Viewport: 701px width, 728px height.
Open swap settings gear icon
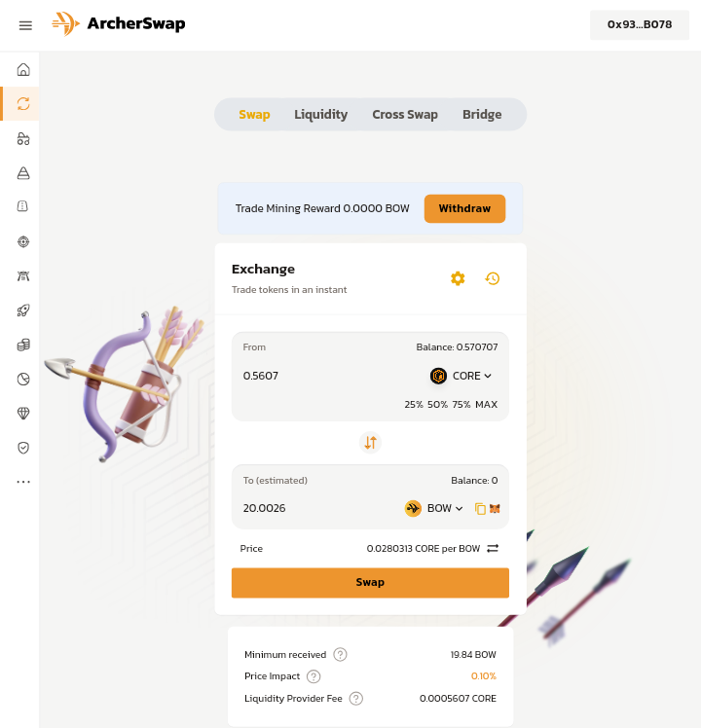pos(458,278)
